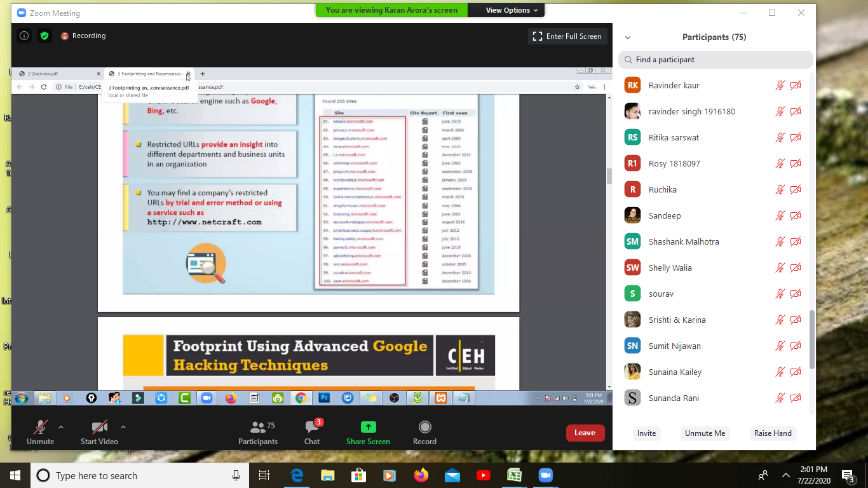Unmute the microphone in Zoom toolbar
Screen dimensions: 868x488
pyautogui.click(x=41, y=433)
